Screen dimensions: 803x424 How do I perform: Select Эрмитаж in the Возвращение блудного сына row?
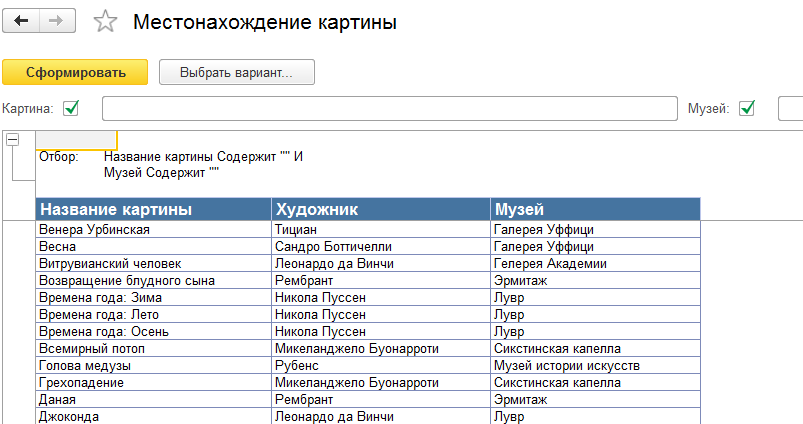pos(596,280)
